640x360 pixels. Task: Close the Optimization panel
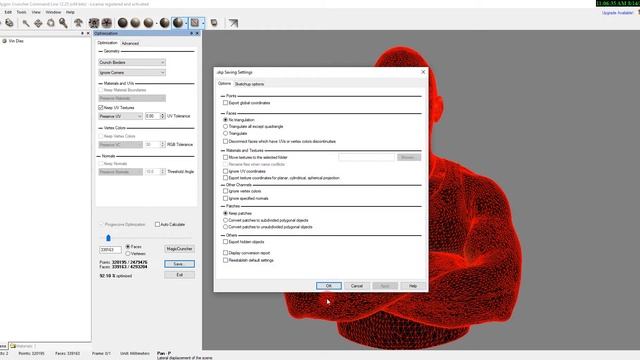pyautogui.click(x=198, y=33)
